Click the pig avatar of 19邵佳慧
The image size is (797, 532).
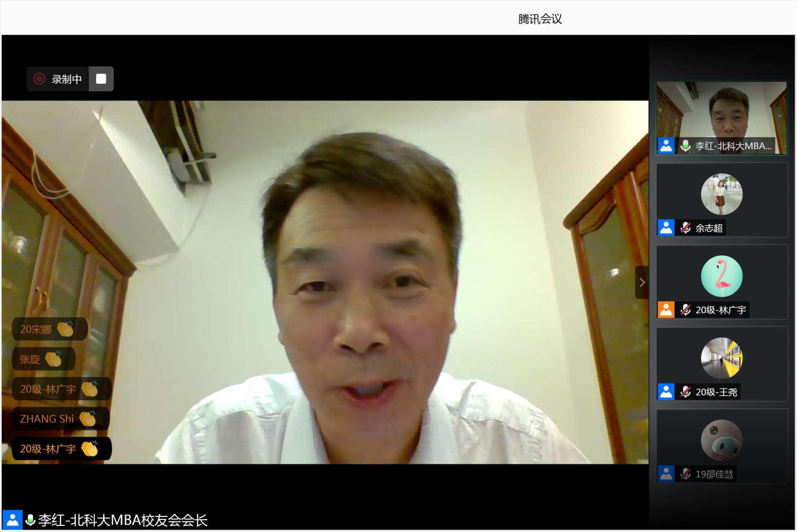click(721, 440)
